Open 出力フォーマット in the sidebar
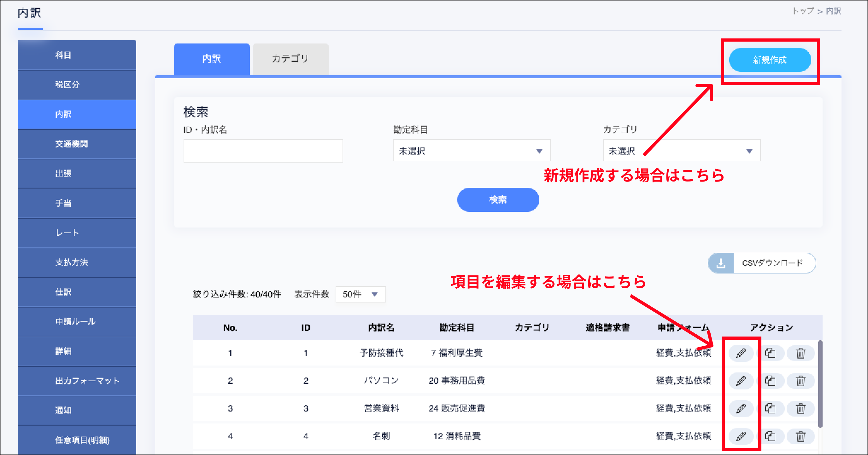 (77, 381)
